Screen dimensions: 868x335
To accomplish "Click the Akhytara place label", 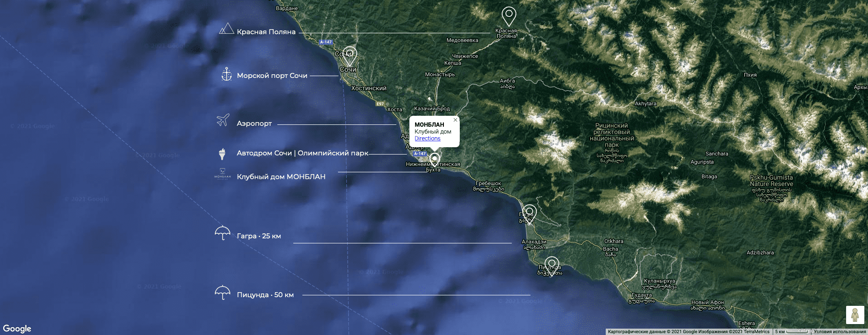I will 645,103.
